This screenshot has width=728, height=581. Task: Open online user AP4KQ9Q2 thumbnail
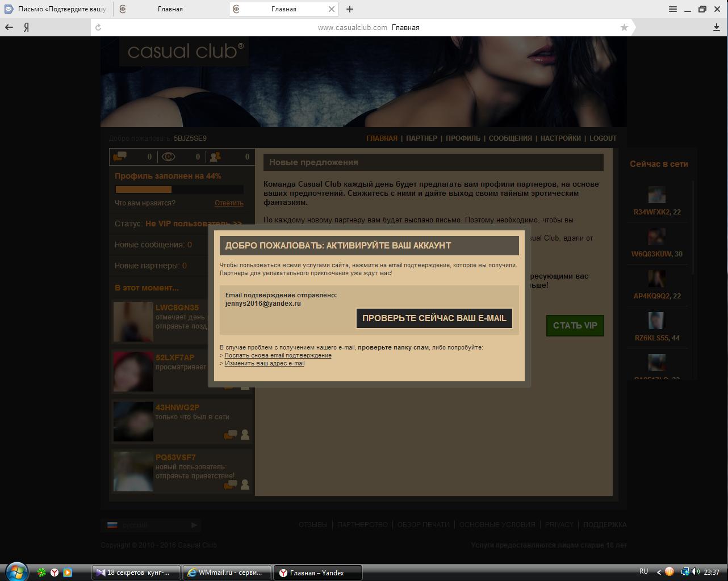click(657, 279)
